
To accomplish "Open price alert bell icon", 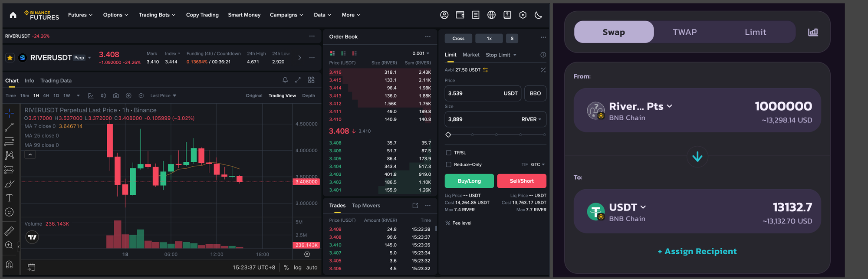I will tap(285, 80).
